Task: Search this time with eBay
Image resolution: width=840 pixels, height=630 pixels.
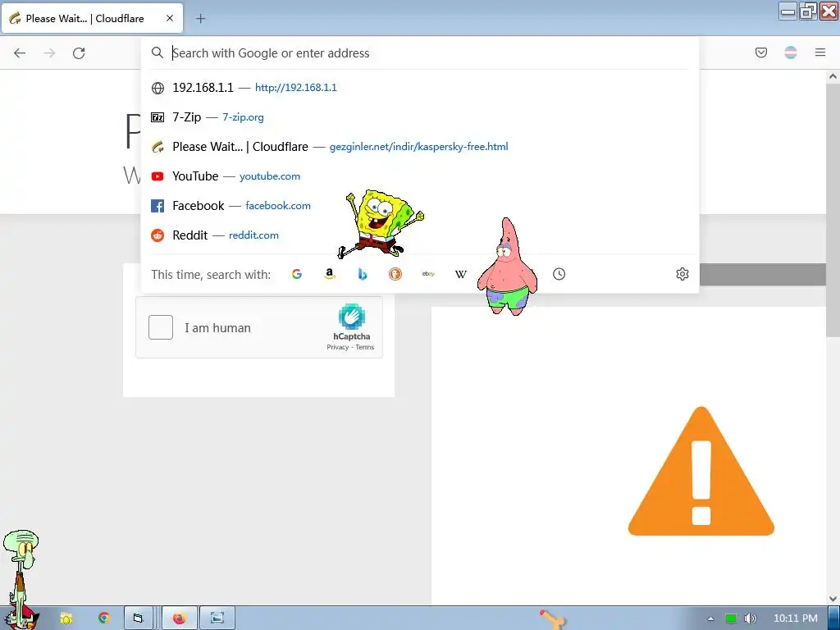Action: (x=428, y=274)
